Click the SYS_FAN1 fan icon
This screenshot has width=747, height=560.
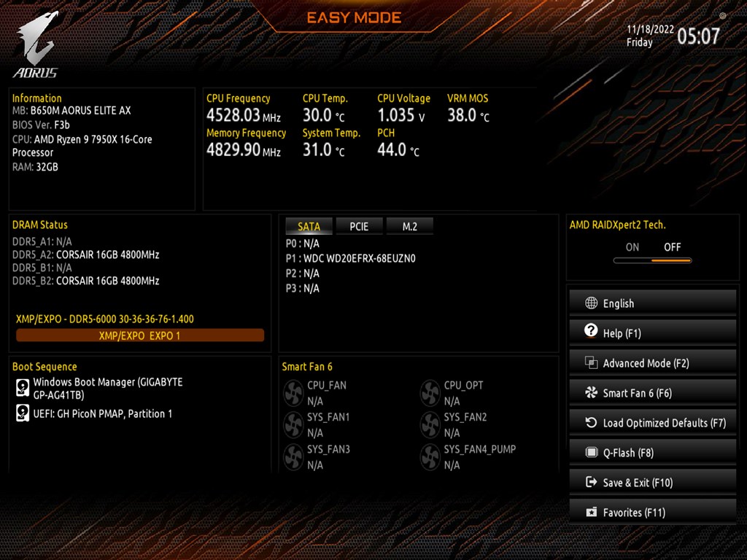click(293, 425)
